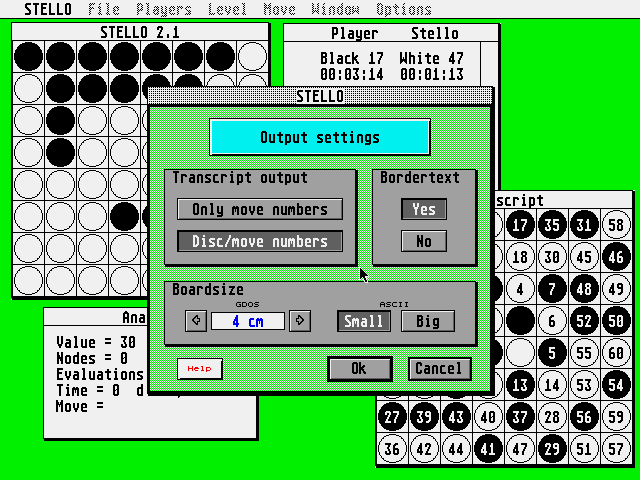Image resolution: width=640 pixels, height=480 pixels.
Task: Open the Level menu
Action: 227,9
